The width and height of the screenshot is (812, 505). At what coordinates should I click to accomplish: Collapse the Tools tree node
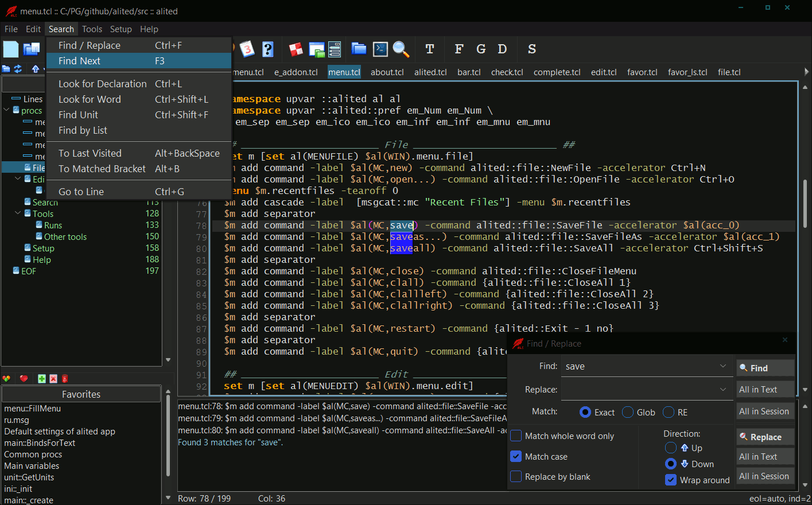[18, 213]
